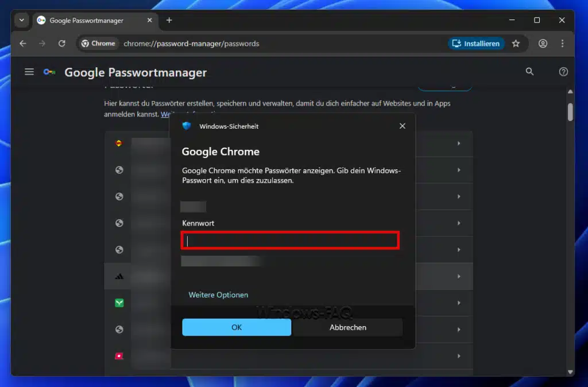Click the Passwortmanager key logo
Screen dimensions: 588x387
tap(49, 71)
